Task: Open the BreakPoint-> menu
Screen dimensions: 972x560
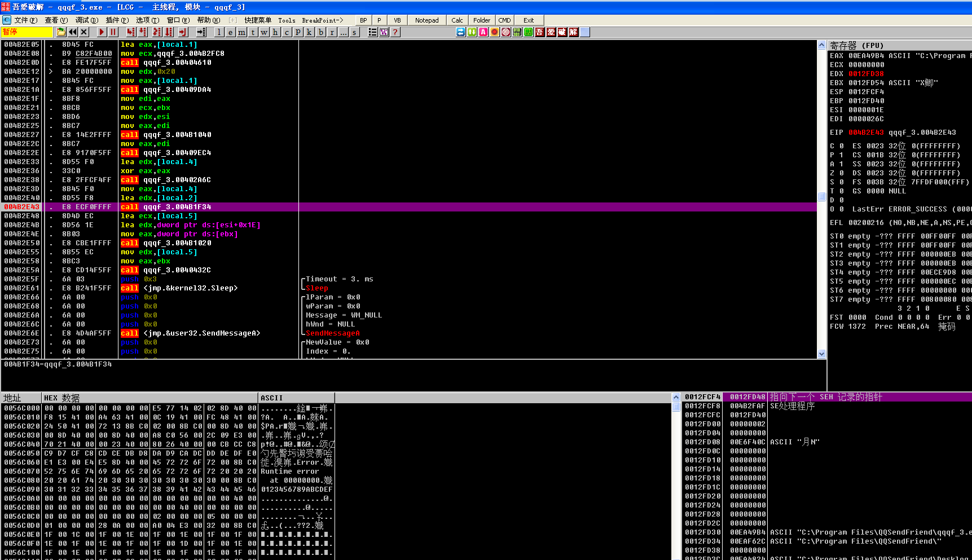Action: 322,20
